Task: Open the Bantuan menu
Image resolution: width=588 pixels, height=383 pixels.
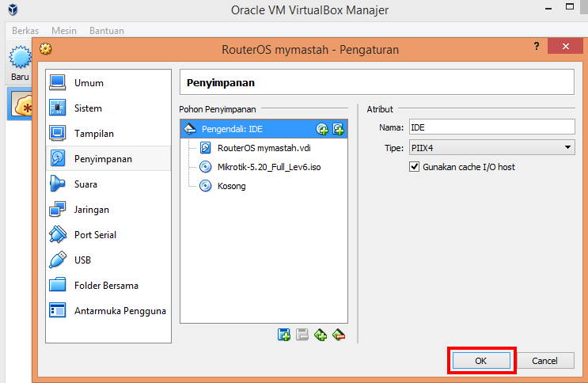Action: pos(107,31)
